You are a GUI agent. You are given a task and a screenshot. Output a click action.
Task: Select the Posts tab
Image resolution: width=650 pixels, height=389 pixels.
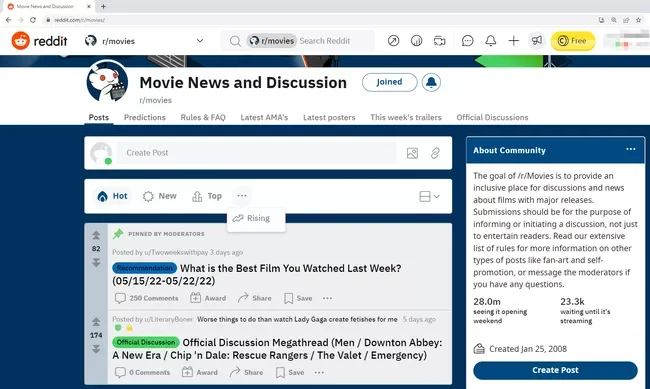pos(99,117)
